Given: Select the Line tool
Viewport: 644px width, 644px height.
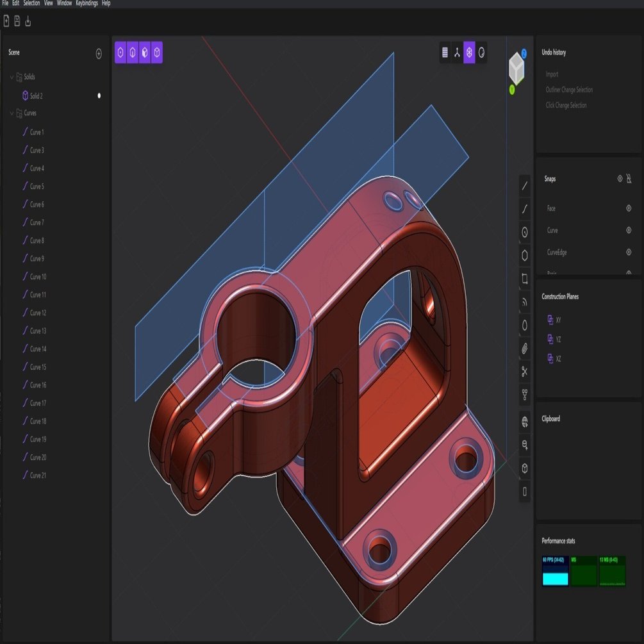Looking at the screenshot, I should [x=524, y=186].
